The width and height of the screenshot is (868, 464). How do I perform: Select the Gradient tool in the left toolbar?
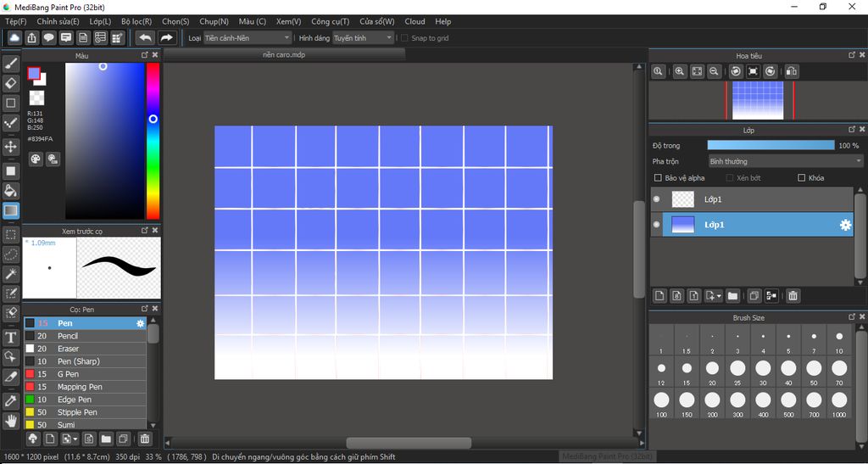pos(10,210)
